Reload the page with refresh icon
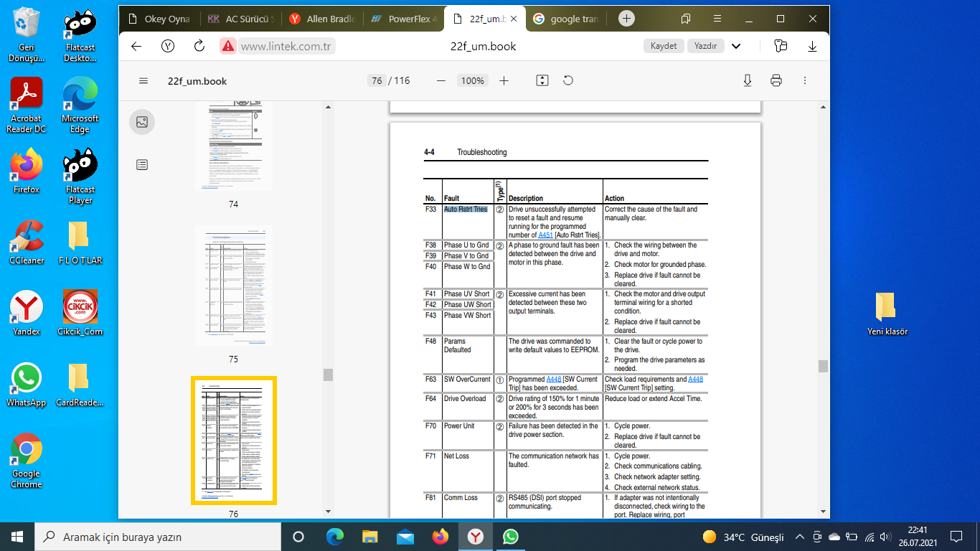Image resolution: width=980 pixels, height=551 pixels. click(x=199, y=46)
